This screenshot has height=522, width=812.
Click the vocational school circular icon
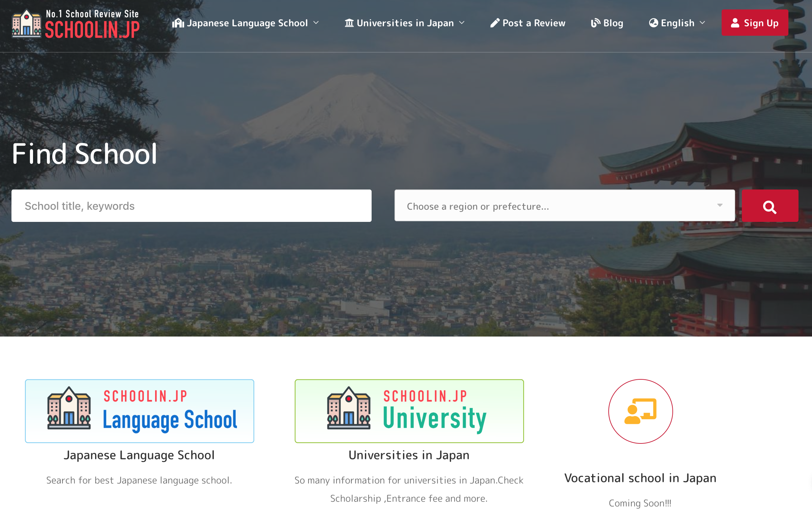click(x=640, y=411)
